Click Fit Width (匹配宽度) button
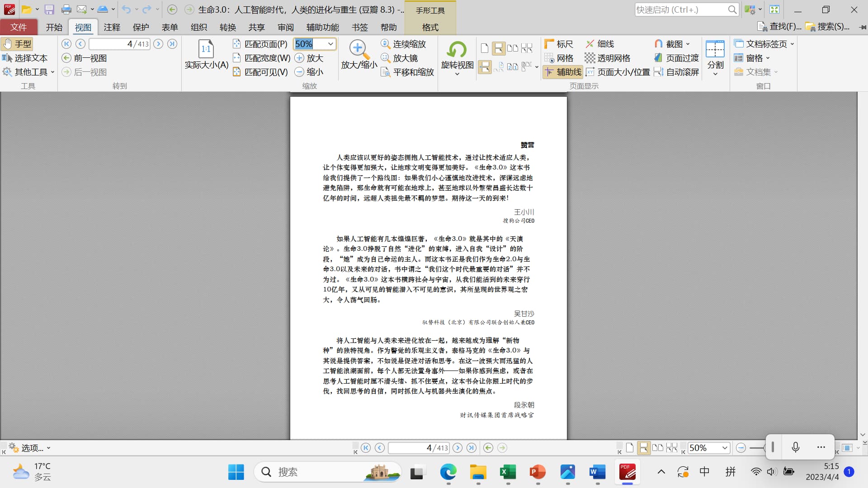The image size is (868, 488). tap(261, 58)
